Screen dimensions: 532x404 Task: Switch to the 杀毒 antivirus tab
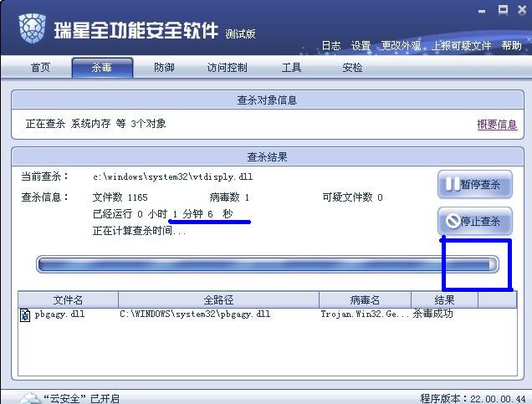point(102,68)
